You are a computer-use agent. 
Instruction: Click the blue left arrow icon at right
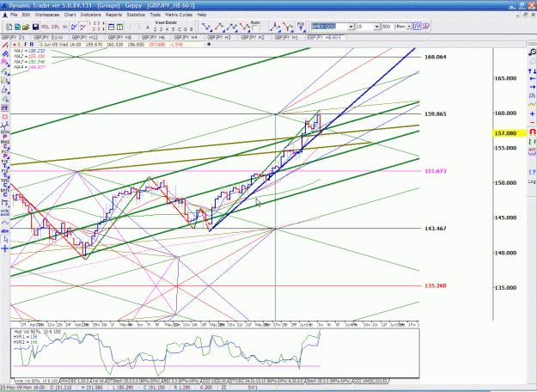pyautogui.click(x=532, y=79)
